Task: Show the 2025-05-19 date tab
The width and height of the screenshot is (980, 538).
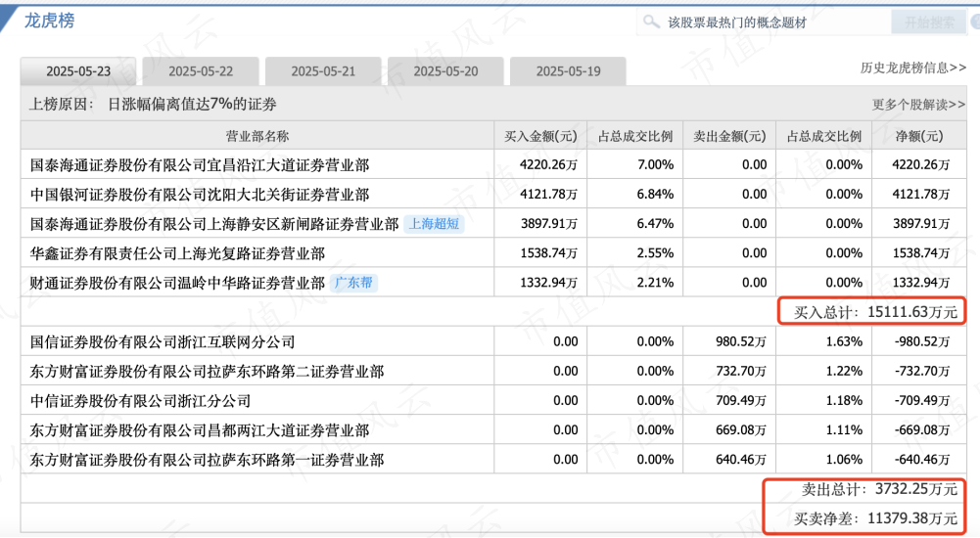Action: click(x=568, y=71)
